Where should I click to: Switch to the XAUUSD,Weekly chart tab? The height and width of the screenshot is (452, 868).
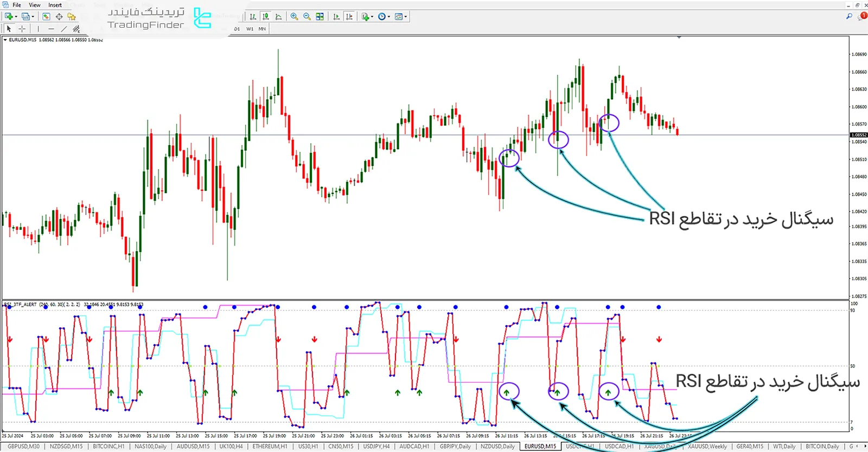tap(707, 447)
